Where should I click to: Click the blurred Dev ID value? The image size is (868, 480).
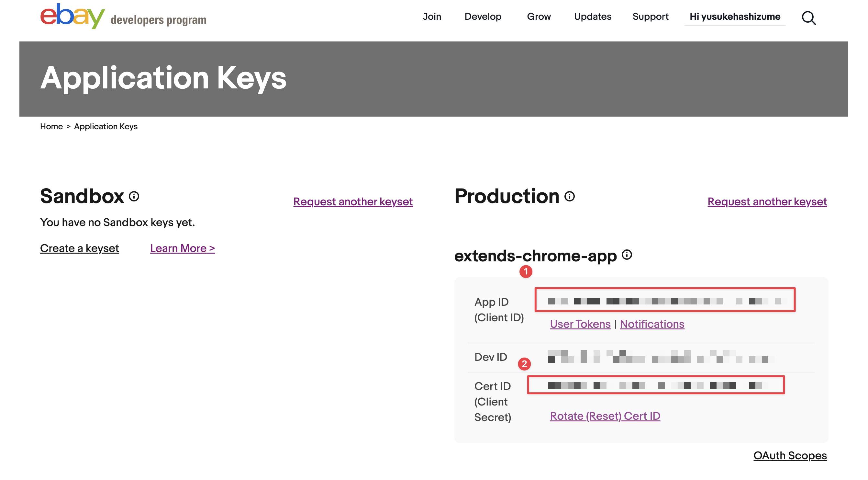pyautogui.click(x=661, y=356)
